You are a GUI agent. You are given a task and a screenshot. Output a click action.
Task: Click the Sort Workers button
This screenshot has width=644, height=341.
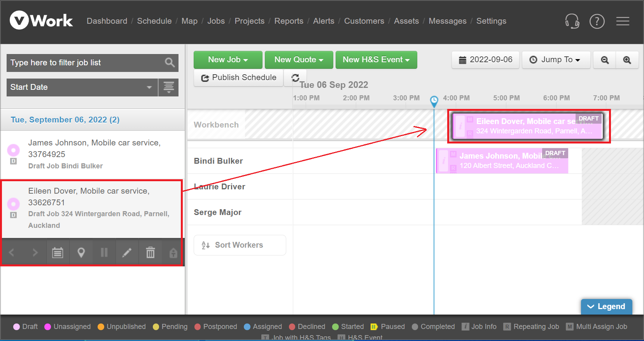240,245
